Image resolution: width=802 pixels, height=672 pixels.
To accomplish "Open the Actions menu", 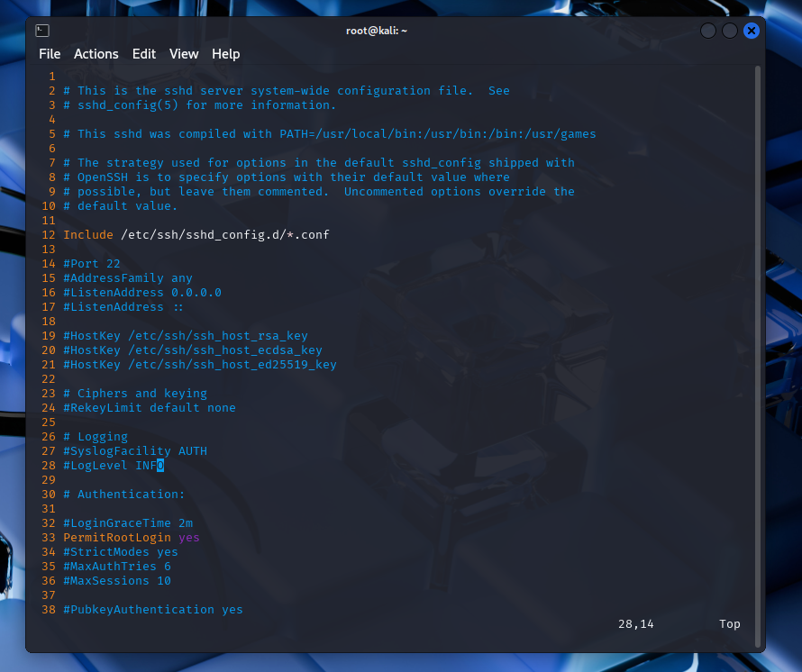I will click(96, 54).
